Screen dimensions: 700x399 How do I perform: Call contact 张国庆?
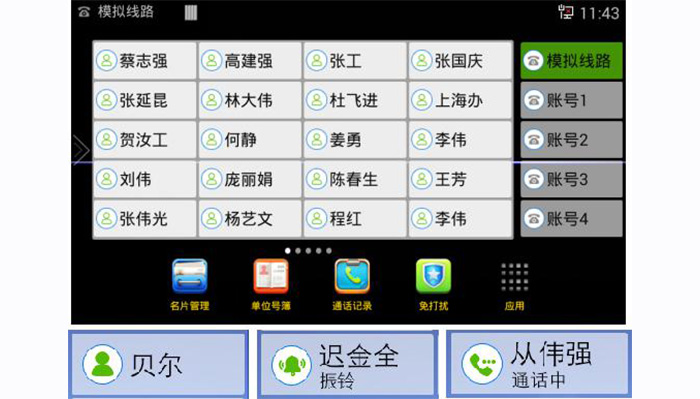(x=460, y=61)
